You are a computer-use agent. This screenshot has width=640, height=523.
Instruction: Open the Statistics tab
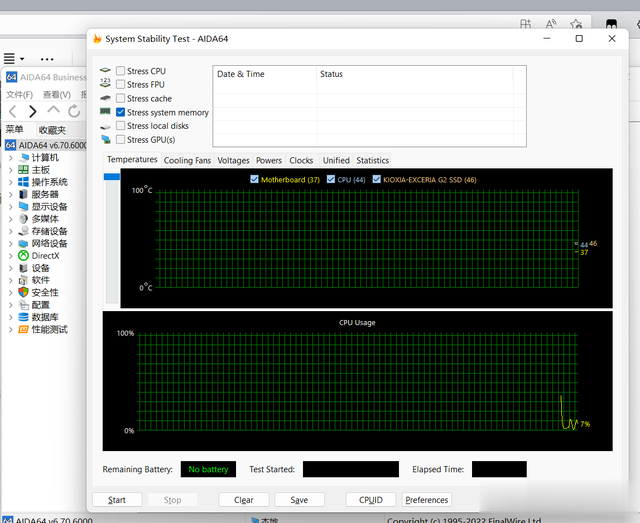(x=373, y=160)
